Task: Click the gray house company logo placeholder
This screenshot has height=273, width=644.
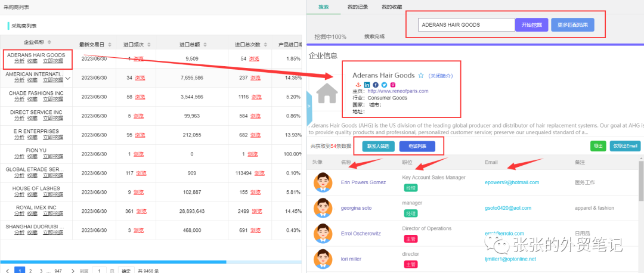Action: 327,93
